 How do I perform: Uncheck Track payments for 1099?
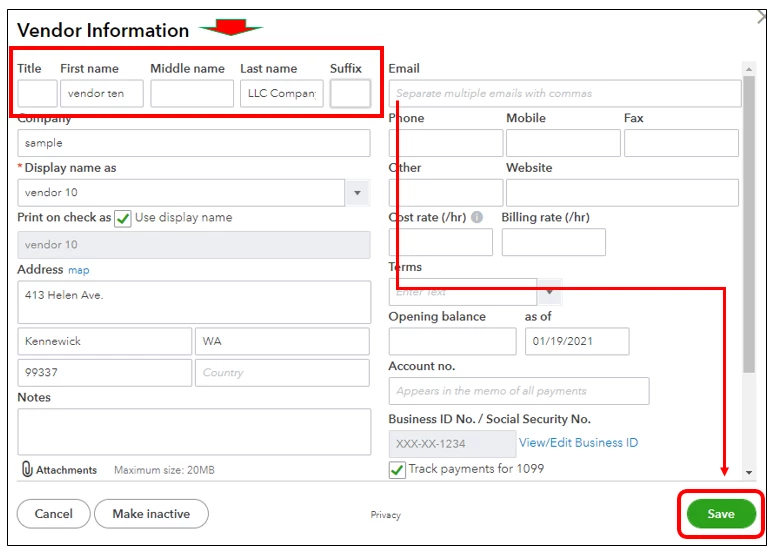[397, 470]
